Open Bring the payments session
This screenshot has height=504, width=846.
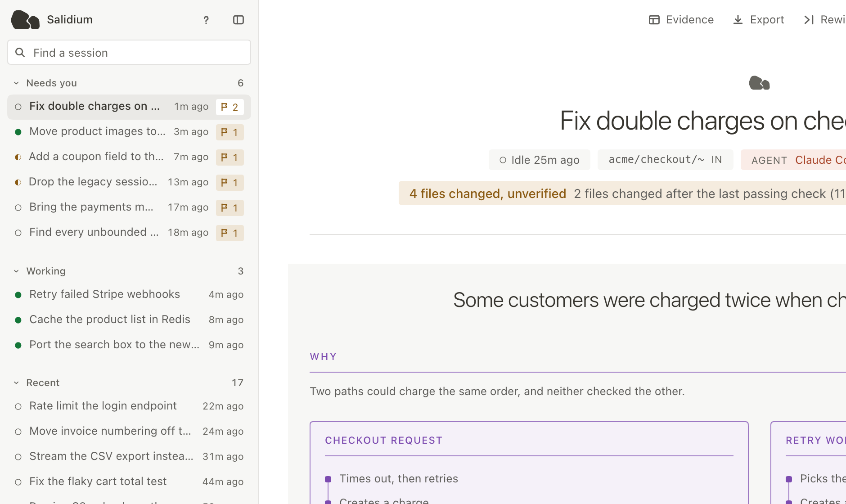(129, 208)
